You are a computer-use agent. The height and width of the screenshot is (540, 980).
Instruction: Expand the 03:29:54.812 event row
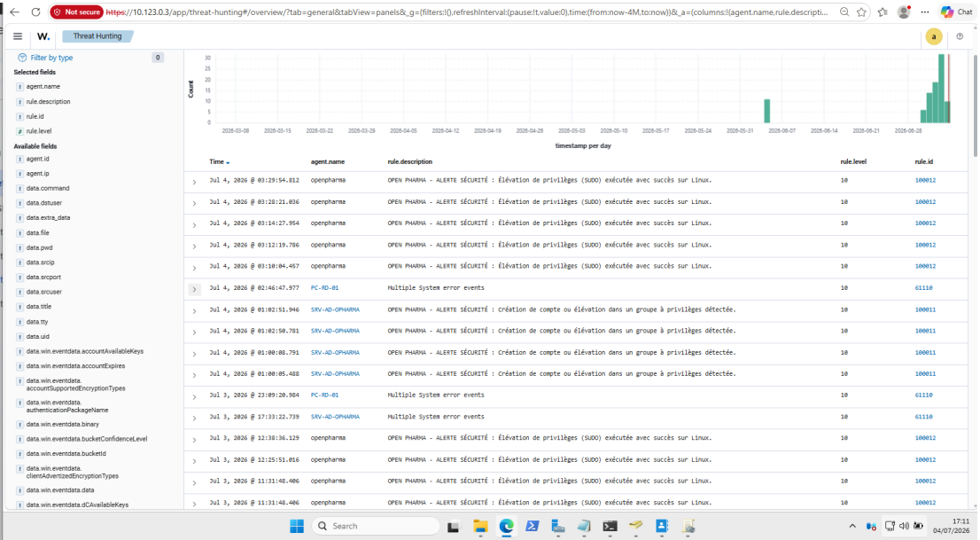(x=194, y=182)
